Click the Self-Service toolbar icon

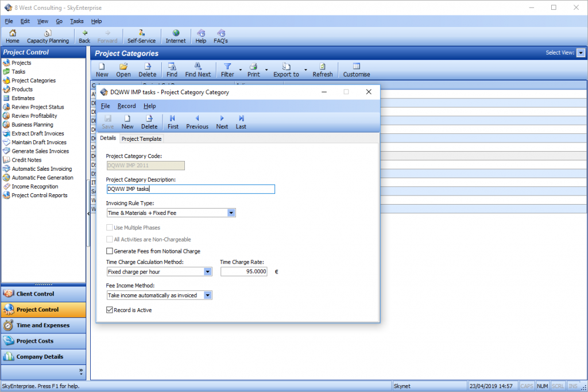point(142,36)
